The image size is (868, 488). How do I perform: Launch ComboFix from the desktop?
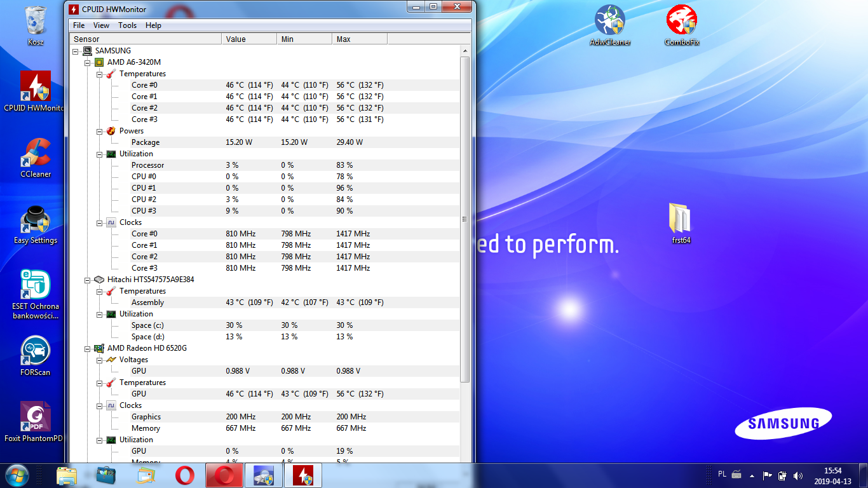[682, 25]
